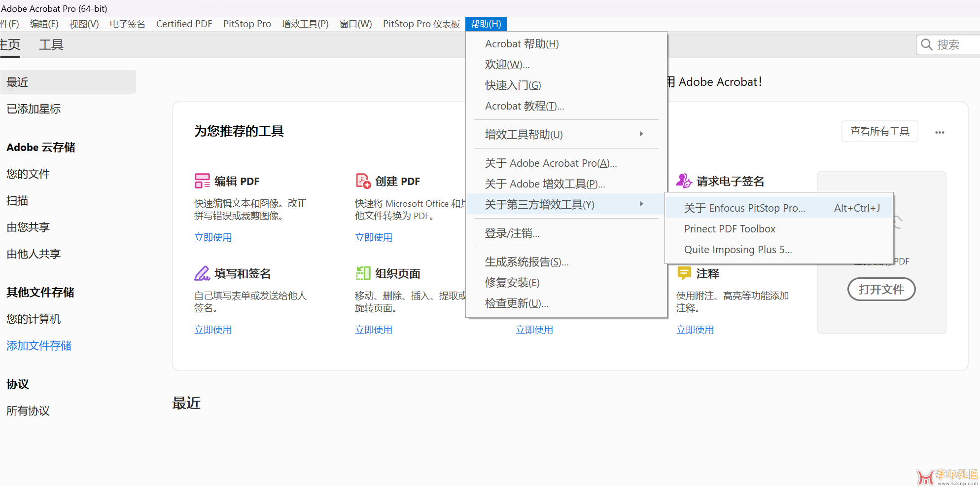Choose Acrobat 帮助(H) menu entry
980x487 pixels.
[566, 44]
